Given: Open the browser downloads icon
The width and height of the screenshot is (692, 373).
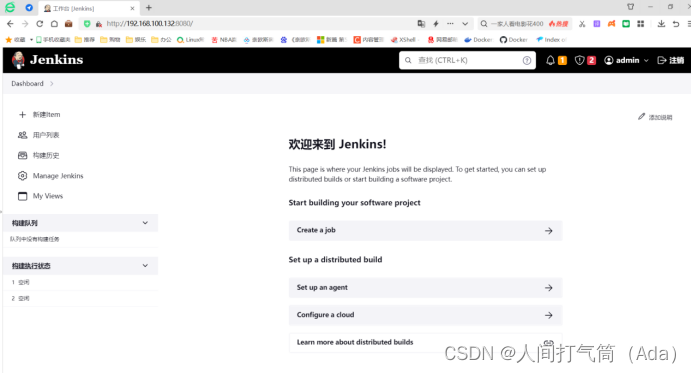Looking at the screenshot, I should point(661,24).
